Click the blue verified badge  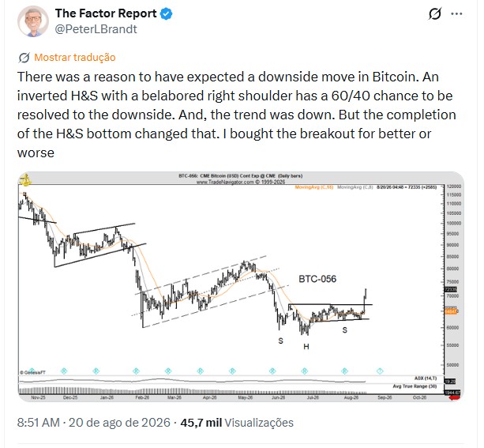pyautogui.click(x=167, y=14)
